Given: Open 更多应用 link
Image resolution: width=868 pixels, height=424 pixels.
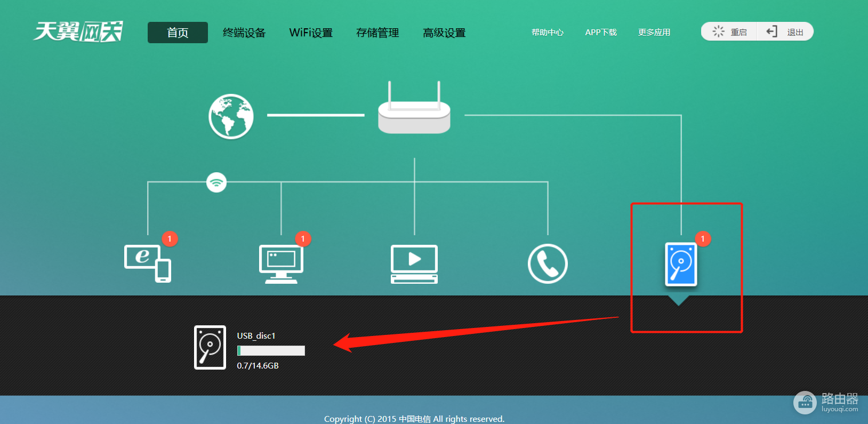Looking at the screenshot, I should pos(654,33).
